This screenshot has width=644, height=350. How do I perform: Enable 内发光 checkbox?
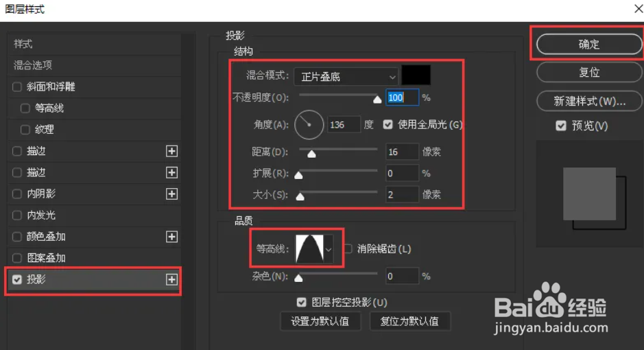(x=17, y=215)
